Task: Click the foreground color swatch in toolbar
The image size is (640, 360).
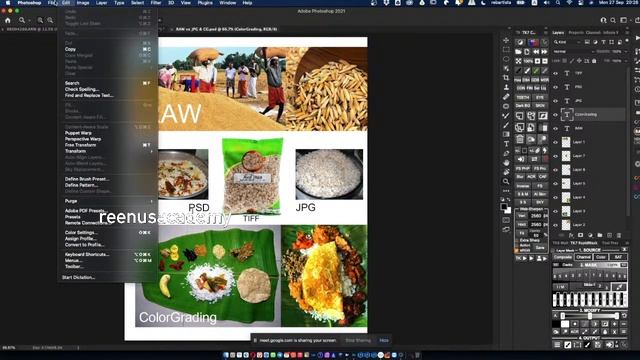Action: [504, 207]
